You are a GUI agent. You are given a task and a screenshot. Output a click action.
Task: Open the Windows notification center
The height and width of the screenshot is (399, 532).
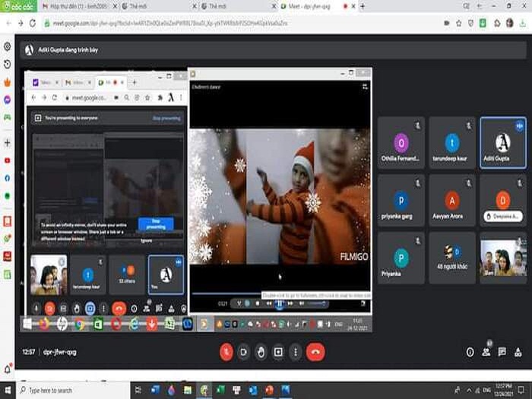[x=522, y=390]
